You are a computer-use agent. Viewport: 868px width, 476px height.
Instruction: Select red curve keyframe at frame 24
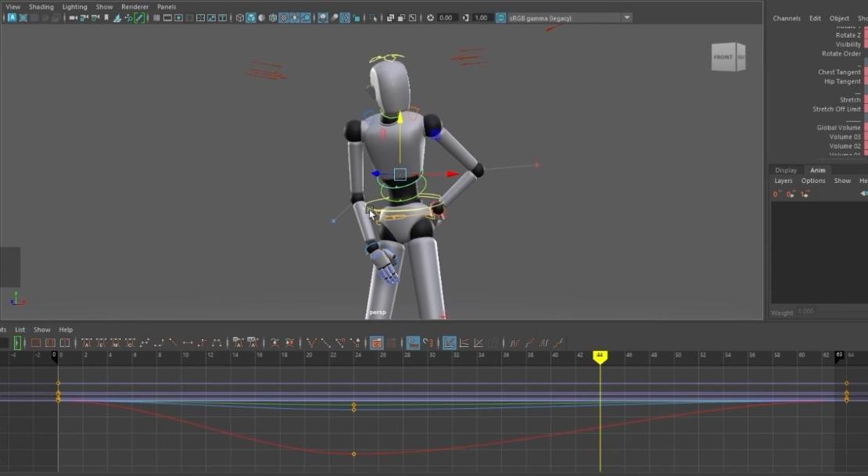353,454
